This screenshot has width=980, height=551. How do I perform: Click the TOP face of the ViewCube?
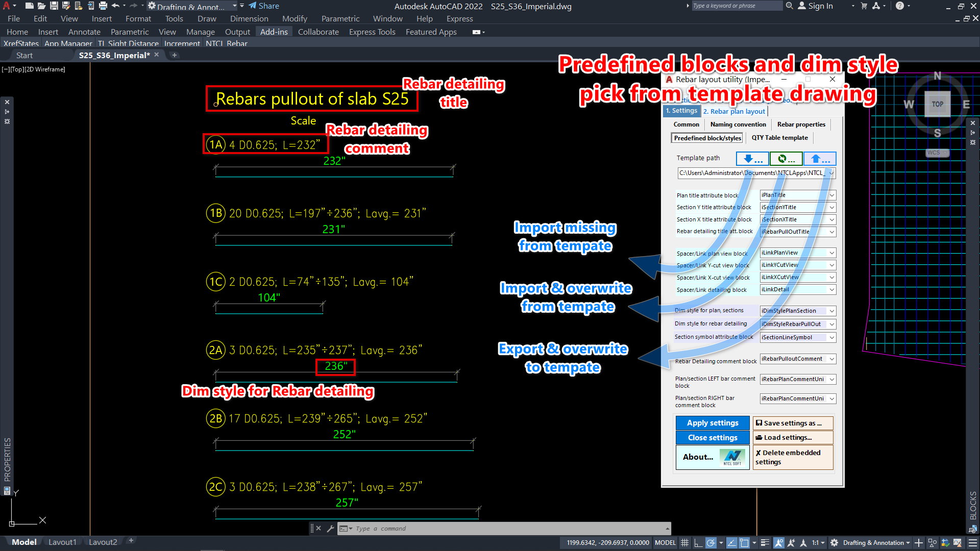point(937,104)
